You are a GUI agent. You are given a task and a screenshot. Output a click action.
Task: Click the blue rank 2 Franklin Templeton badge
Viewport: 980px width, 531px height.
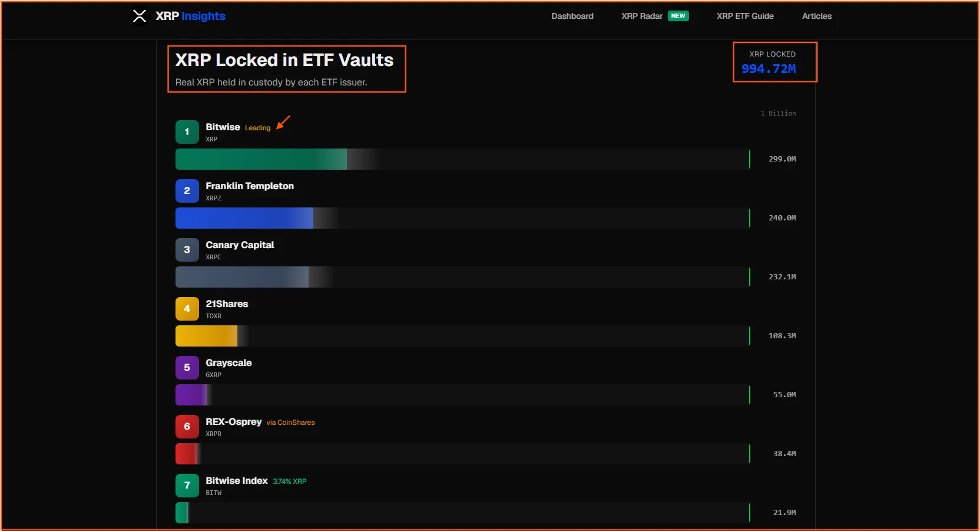click(x=187, y=191)
